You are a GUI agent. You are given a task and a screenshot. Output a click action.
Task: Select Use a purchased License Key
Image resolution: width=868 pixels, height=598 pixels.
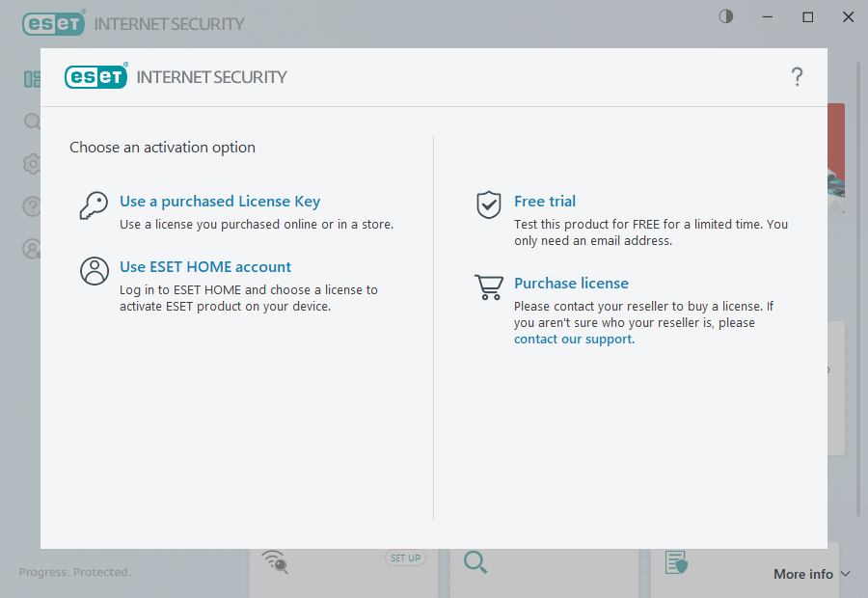pyautogui.click(x=220, y=201)
